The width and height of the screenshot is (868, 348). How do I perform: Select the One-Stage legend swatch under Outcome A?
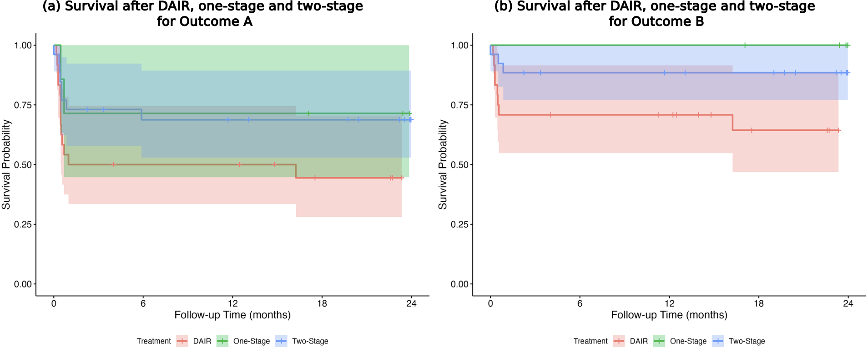pyautogui.click(x=222, y=341)
